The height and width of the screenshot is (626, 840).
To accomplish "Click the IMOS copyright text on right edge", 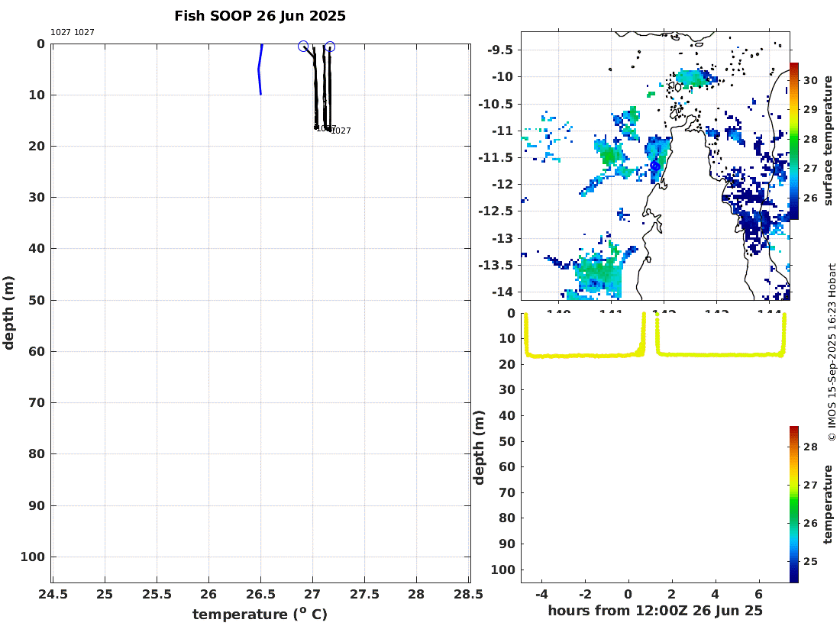I will click(832, 352).
